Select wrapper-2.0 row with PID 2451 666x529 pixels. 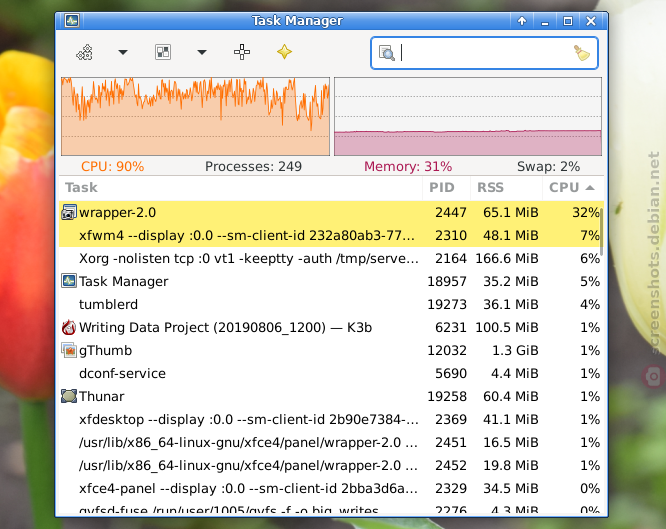[x=331, y=442]
